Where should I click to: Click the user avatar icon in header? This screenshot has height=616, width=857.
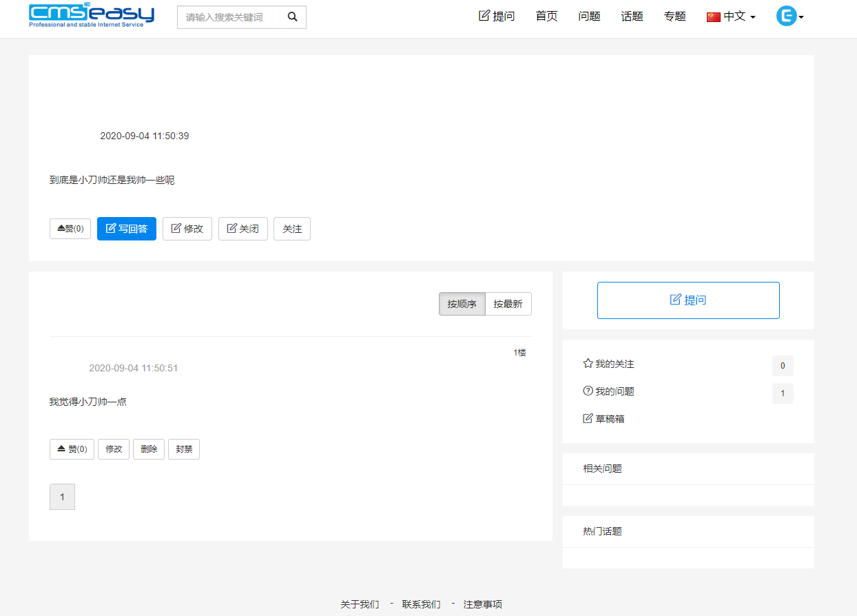point(786,17)
